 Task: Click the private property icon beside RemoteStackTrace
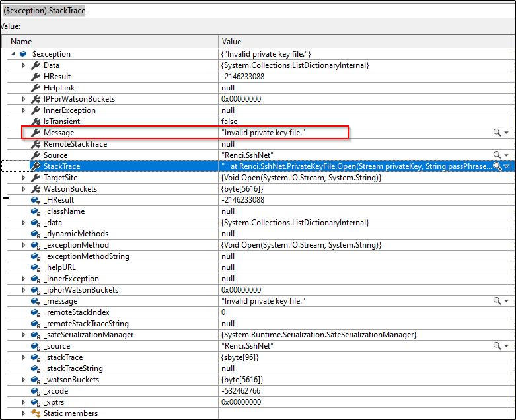tap(36, 144)
